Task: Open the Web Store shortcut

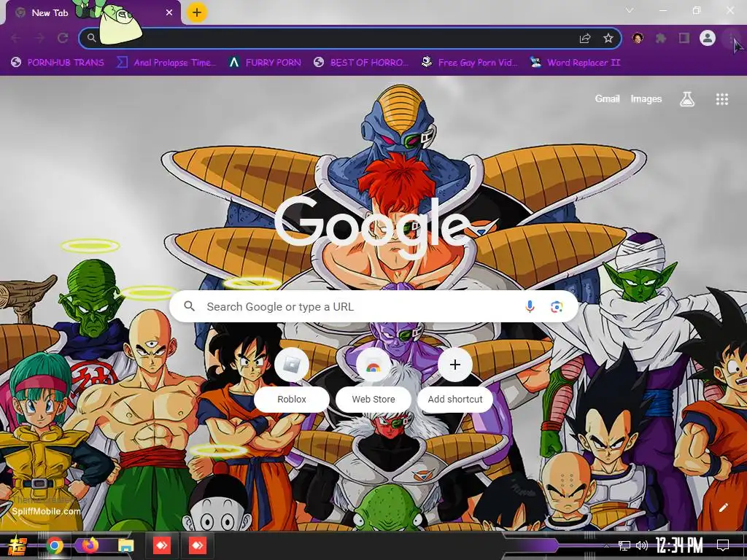Action: click(373, 379)
